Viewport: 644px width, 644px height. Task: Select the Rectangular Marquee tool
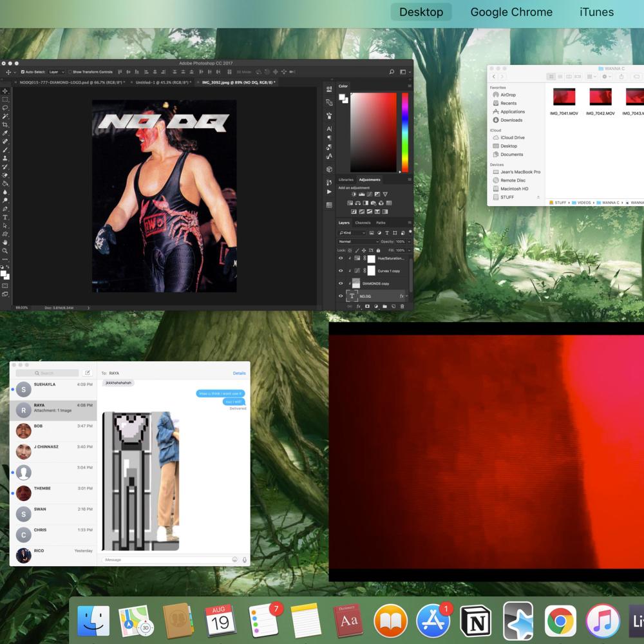tap(5, 99)
